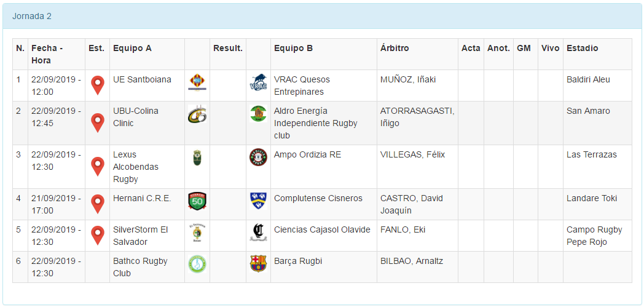Click the UE Santboiana team crest
The height and width of the screenshot is (307, 644).
(x=197, y=82)
